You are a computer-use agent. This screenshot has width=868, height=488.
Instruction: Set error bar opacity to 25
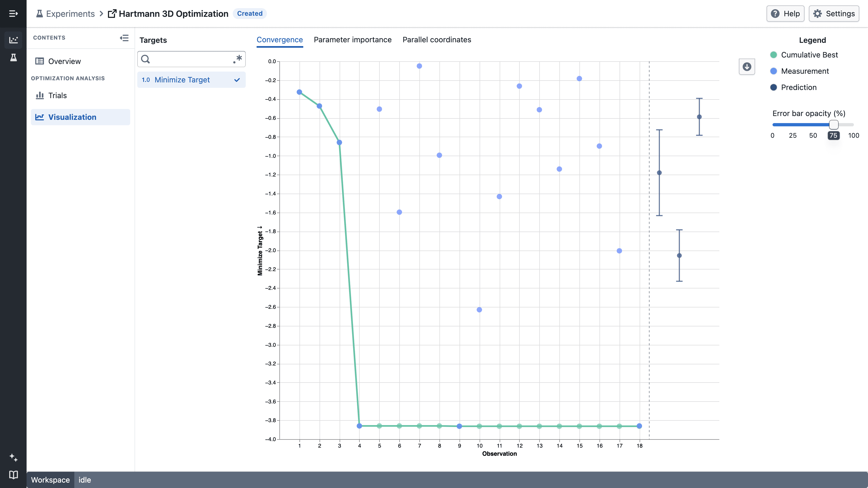tap(793, 135)
